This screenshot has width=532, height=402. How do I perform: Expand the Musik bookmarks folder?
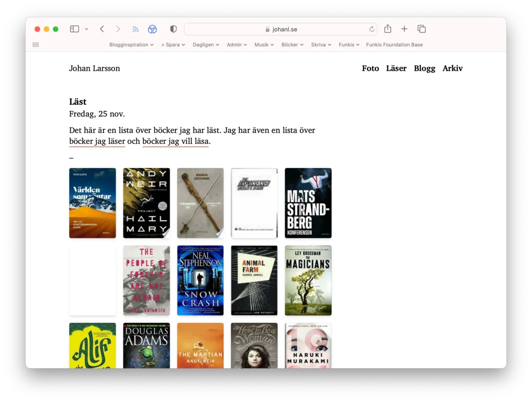264,45
